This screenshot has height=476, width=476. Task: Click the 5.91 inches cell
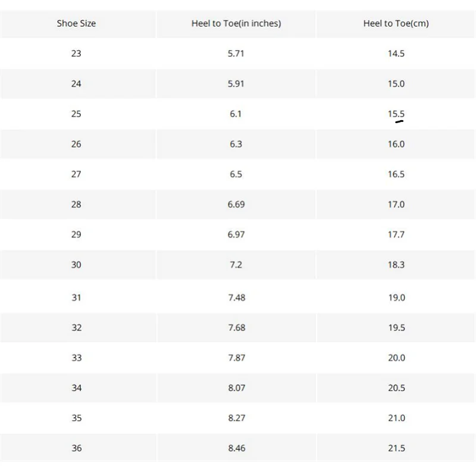click(236, 84)
